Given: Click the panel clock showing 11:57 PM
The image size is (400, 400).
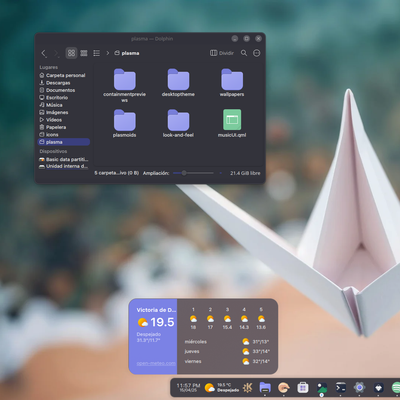Looking at the screenshot, I should (188, 388).
